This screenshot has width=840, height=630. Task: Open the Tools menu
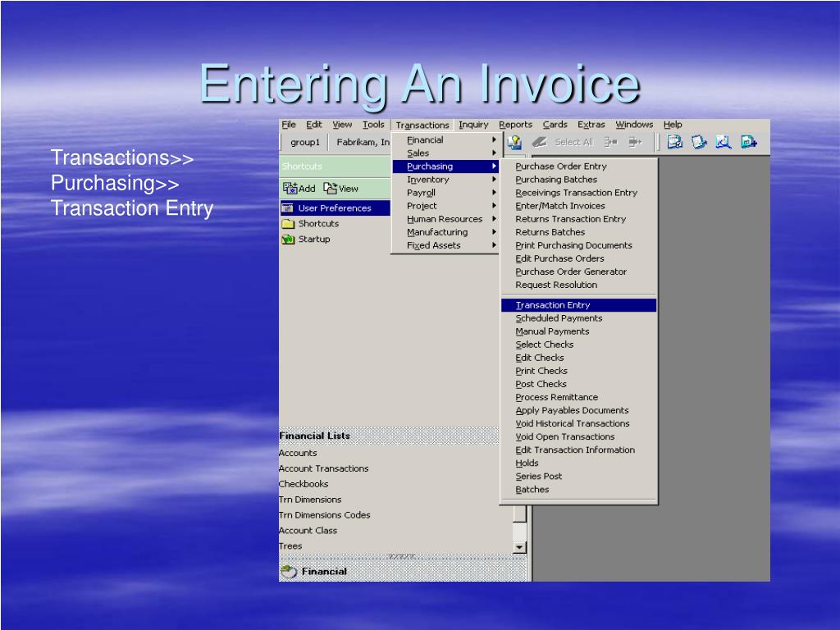click(373, 125)
